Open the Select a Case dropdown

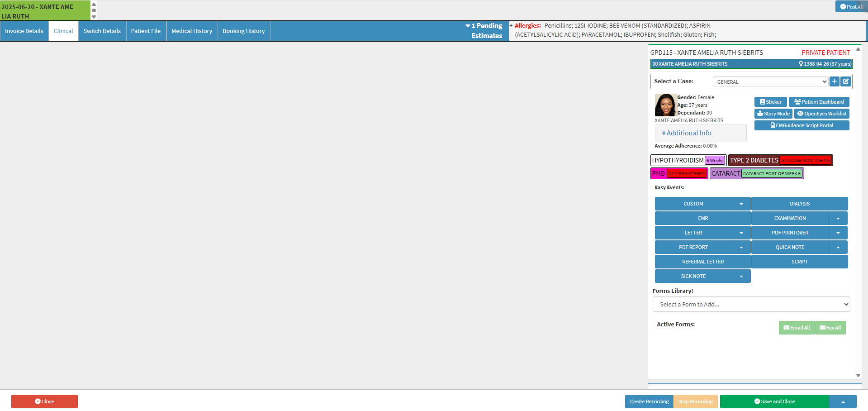tap(770, 81)
